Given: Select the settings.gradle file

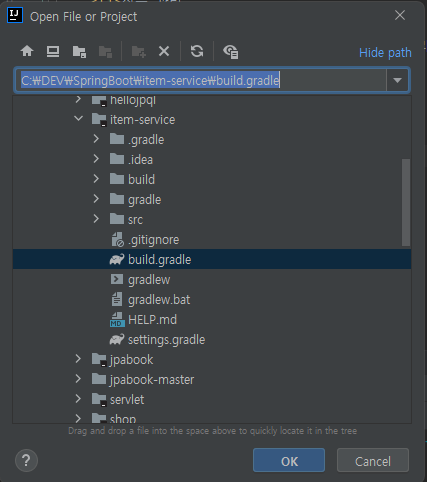Looking at the screenshot, I should point(212,339).
